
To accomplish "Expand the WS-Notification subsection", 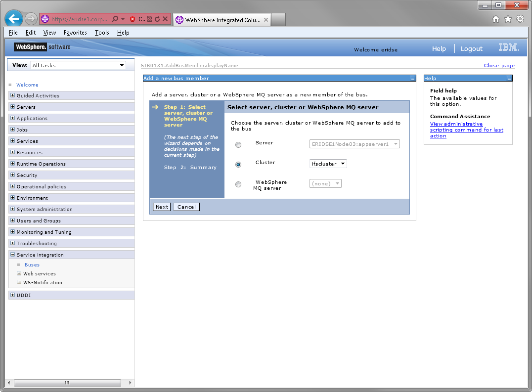I will 19,282.
